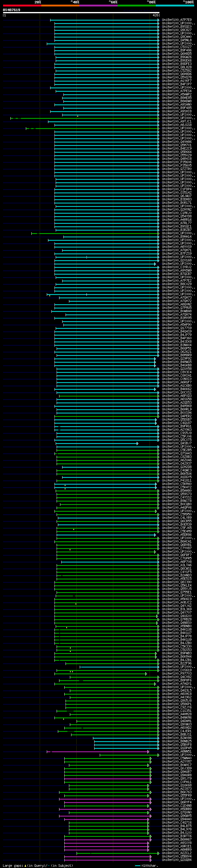Click UniRef100_O62621 label
The height and width of the screenshot is (868, 197).
177,352
